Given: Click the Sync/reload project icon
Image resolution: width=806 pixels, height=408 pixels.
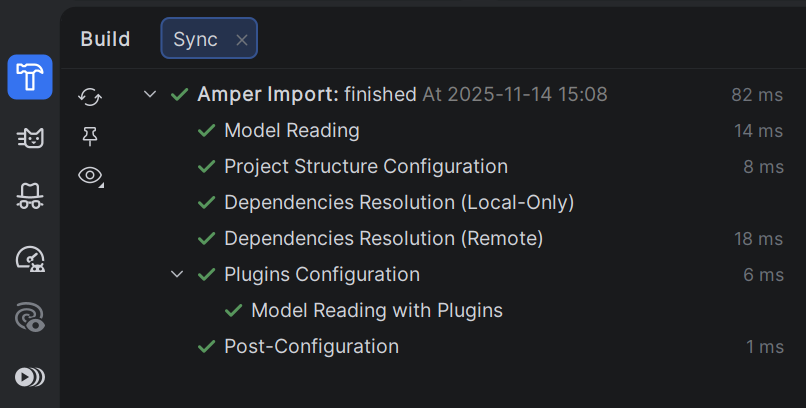Looking at the screenshot, I should [90, 96].
